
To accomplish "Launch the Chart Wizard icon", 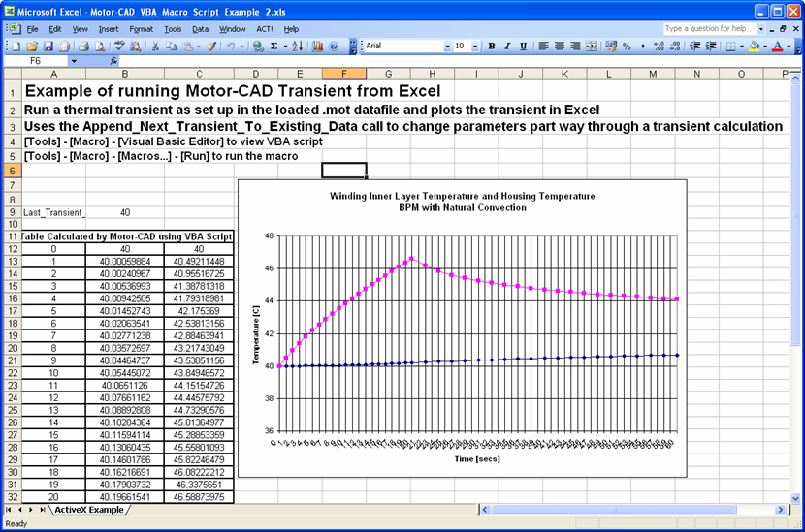I will point(318,47).
